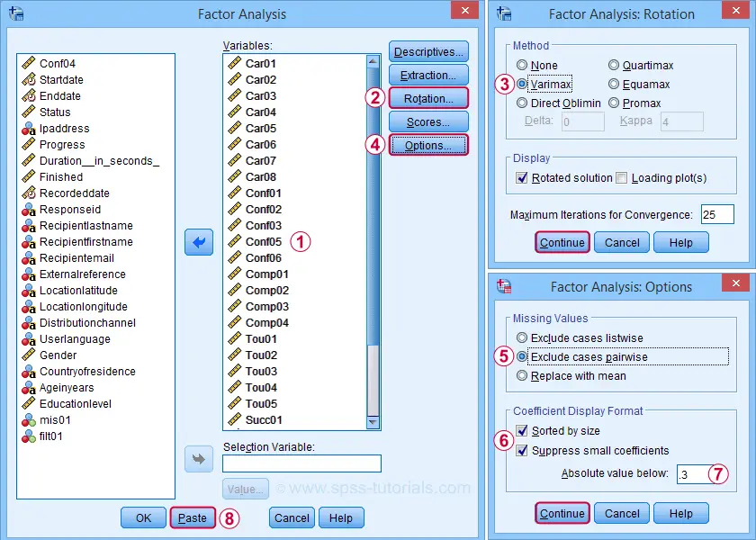Click the ruler icon beside Gender
Screen dimensions: 756x540
29,355
